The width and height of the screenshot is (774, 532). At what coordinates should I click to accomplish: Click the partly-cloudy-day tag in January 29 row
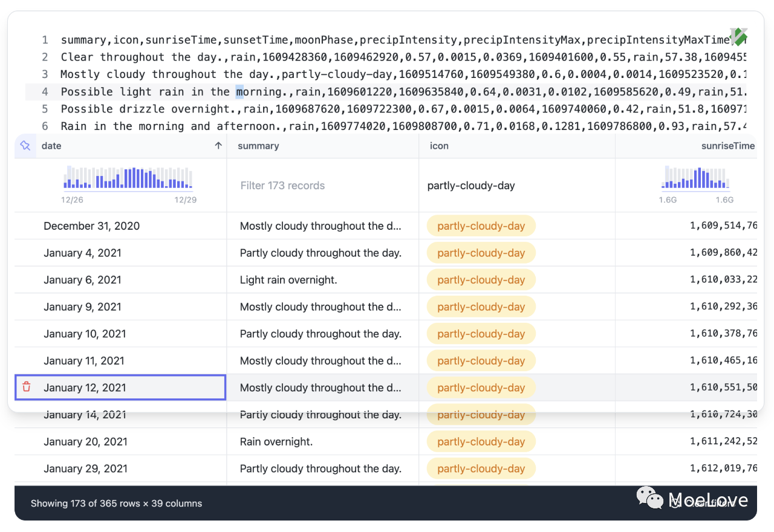click(481, 469)
